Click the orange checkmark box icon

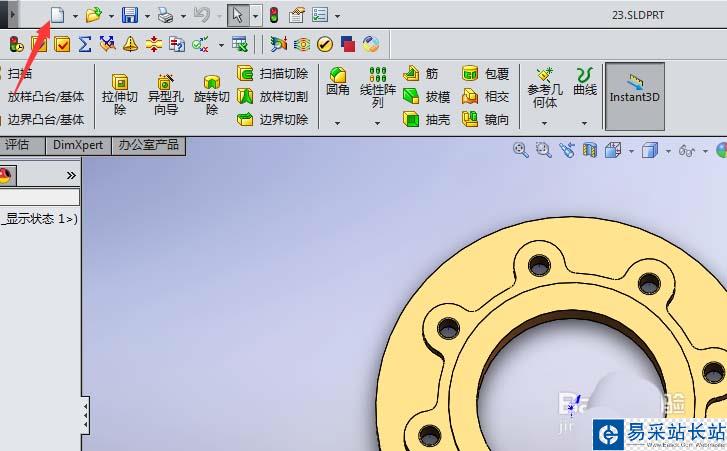[62, 44]
